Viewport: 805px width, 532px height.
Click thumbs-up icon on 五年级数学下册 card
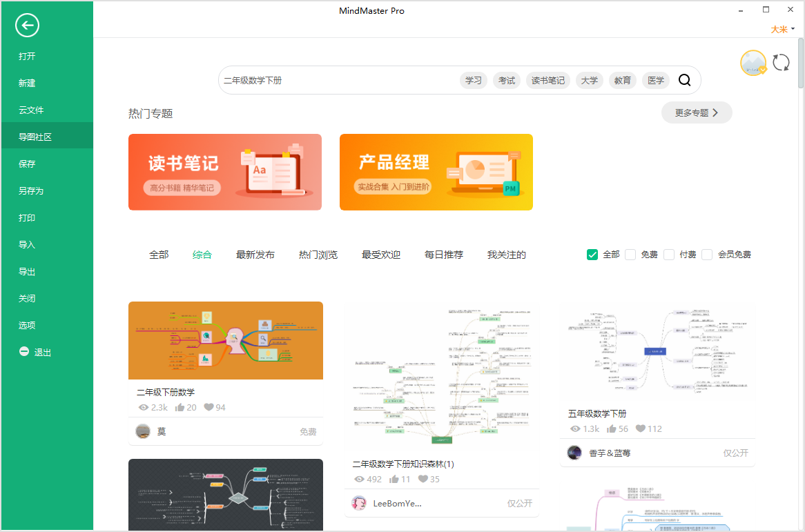tap(612, 429)
